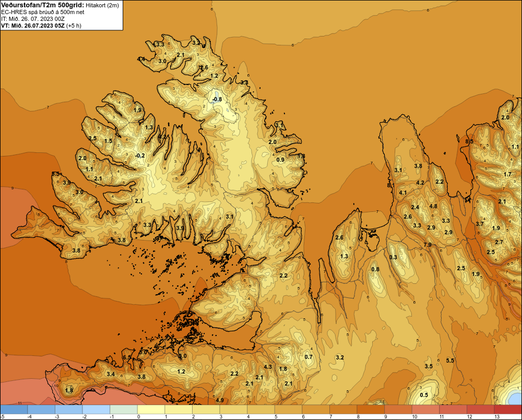Viewport: 522px width, 420px height.
Task: Click the '0.3' temperature value
Action: point(393,257)
